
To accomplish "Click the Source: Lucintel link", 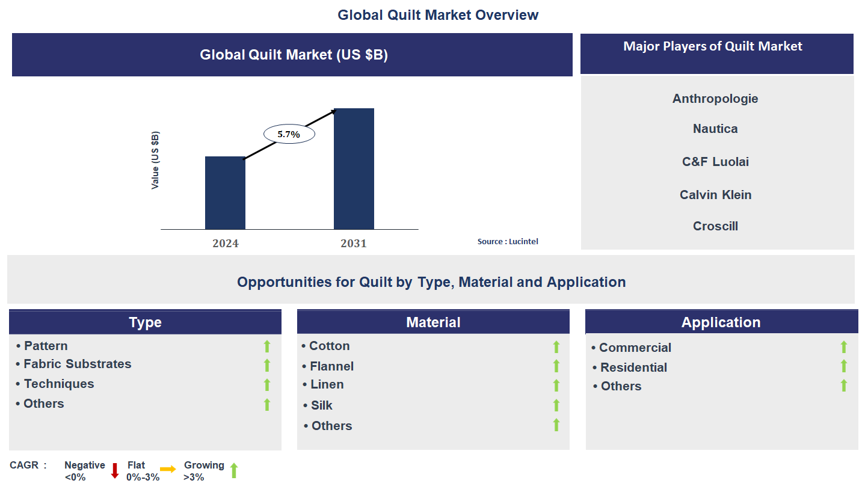I will tap(508, 241).
